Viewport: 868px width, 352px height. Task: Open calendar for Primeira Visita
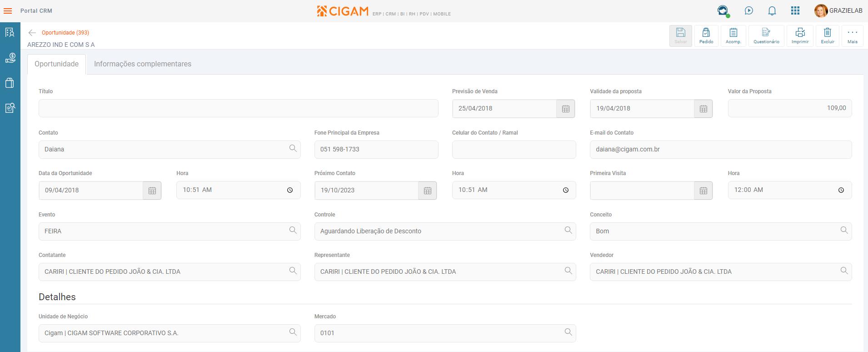click(x=703, y=191)
